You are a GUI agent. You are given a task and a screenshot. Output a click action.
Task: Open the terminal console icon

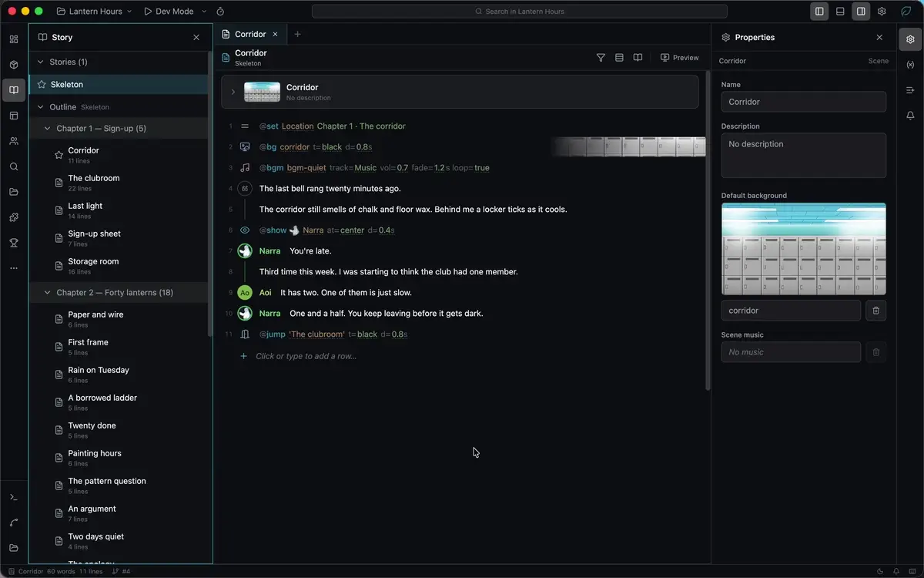pyautogui.click(x=14, y=497)
